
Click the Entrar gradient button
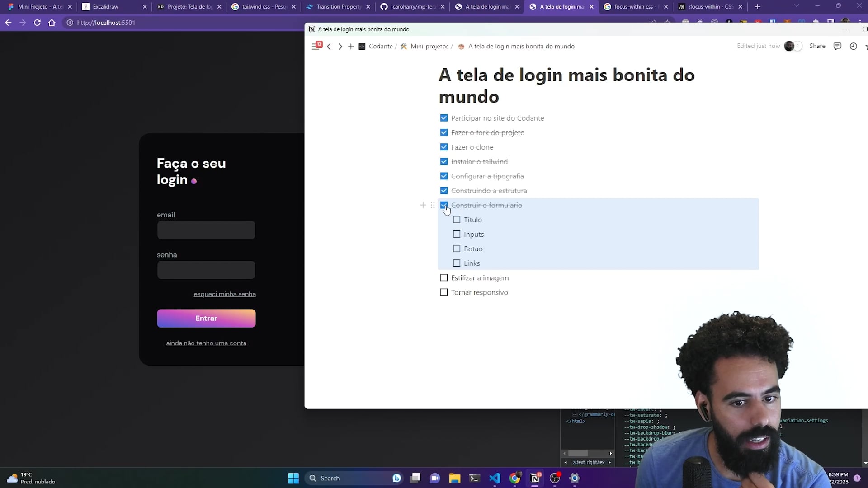pyautogui.click(x=206, y=319)
